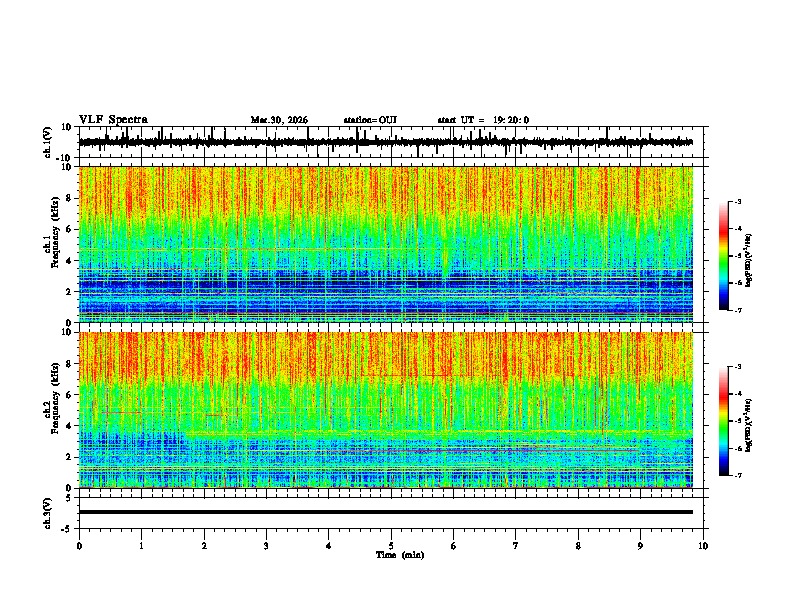Screen dimensions: 792x612
Task: Click time-axis tick label '1' minute
Action: [141, 546]
